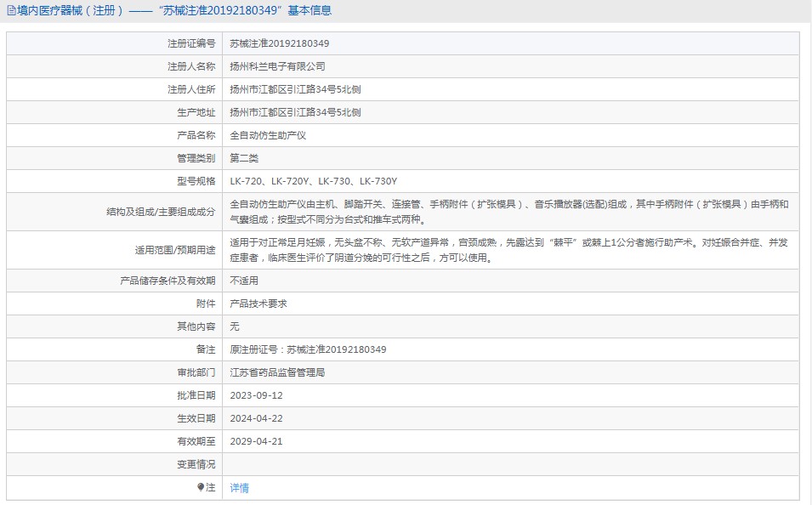
Task: Select expiry date 2029-04-21
Action: (x=256, y=441)
